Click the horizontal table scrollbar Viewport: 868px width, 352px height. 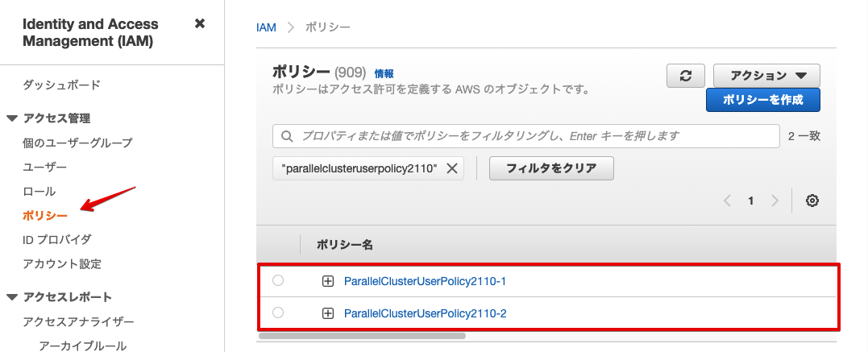tap(362, 335)
